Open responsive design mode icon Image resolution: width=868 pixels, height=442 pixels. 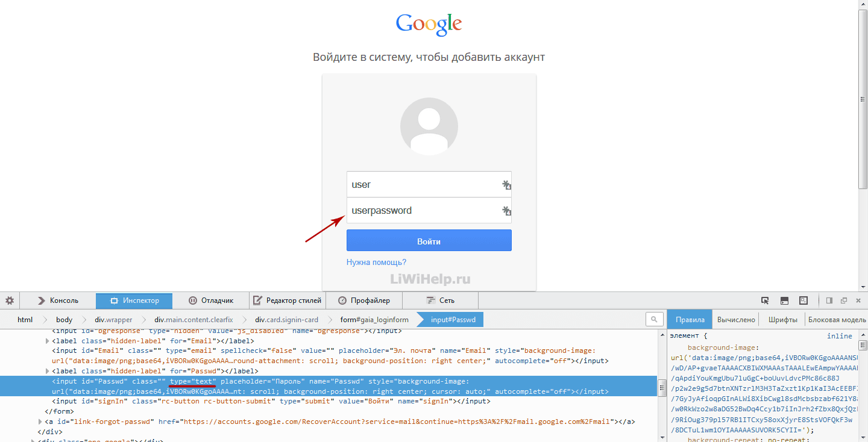tap(804, 300)
